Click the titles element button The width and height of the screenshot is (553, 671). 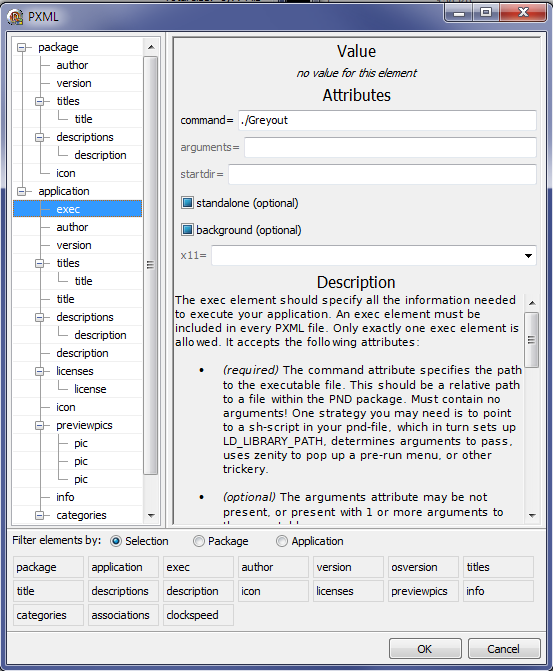(x=498, y=567)
